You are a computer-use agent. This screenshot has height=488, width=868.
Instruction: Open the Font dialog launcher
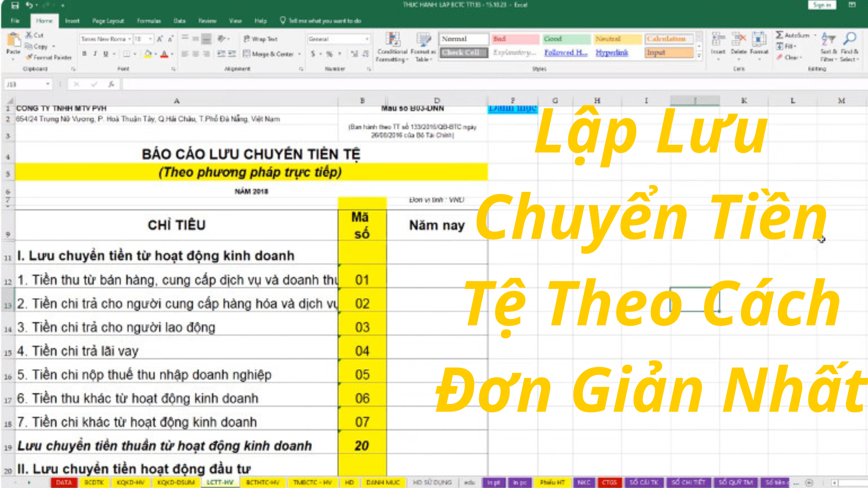[173, 69]
